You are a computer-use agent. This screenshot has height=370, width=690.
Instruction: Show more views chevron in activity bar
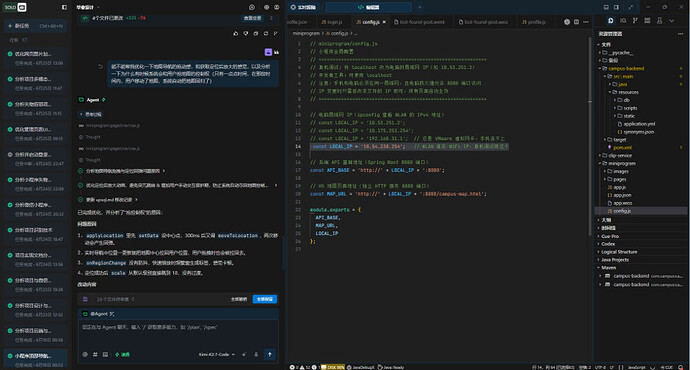[x=672, y=21]
